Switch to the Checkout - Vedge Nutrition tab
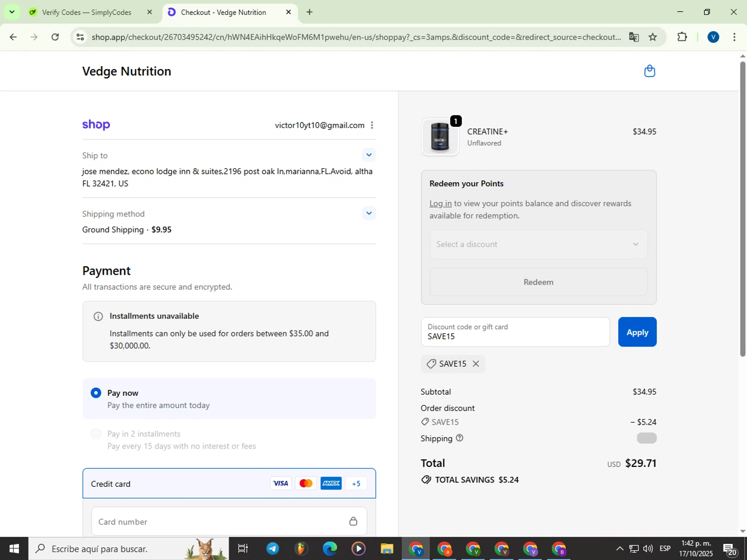The height and width of the screenshot is (560, 747). [223, 12]
